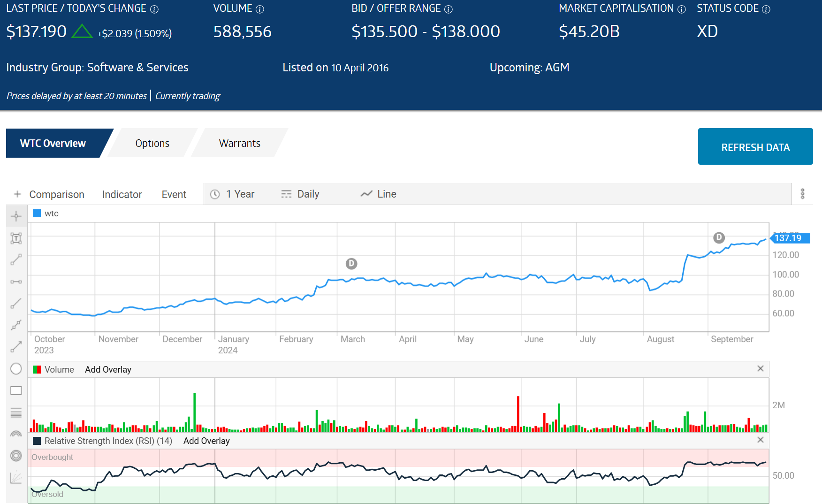Click the Oversold label in RSI panel

(x=47, y=494)
